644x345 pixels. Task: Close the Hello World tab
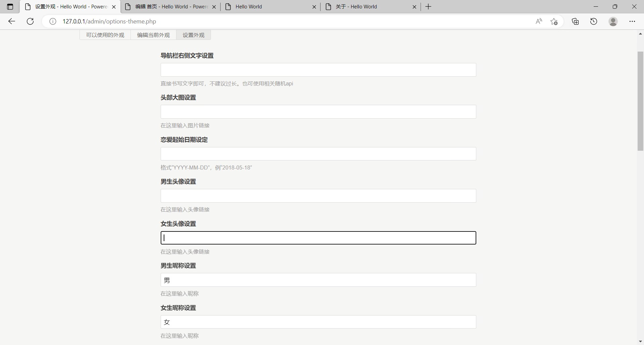pos(314,7)
